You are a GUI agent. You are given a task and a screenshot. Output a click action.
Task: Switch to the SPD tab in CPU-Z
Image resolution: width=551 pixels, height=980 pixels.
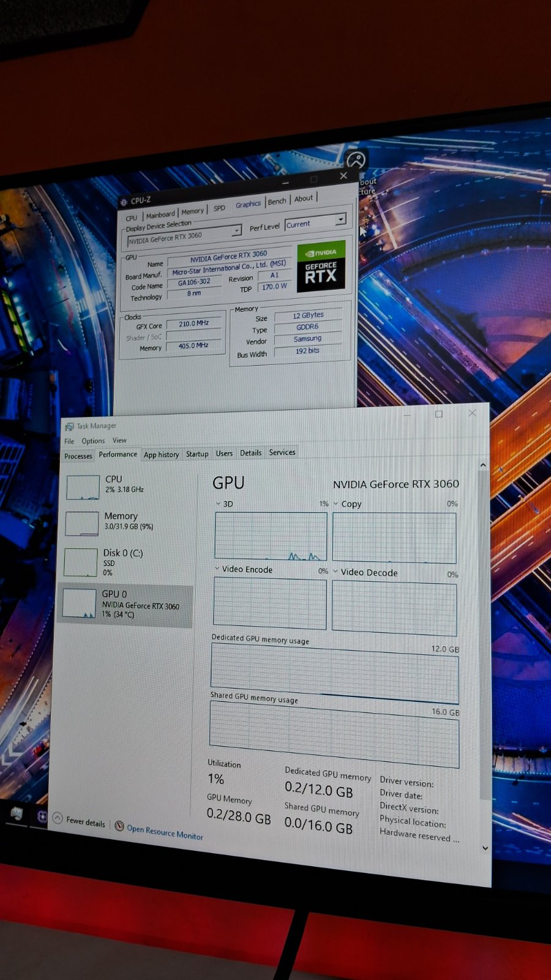point(219,208)
